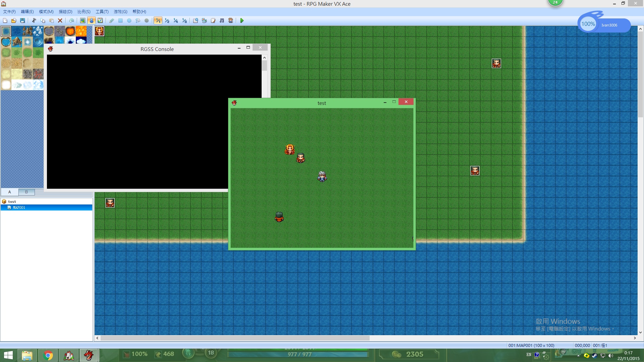This screenshot has width=644, height=362.
Task: Open the 游戏(G) menu
Action: [x=120, y=12]
